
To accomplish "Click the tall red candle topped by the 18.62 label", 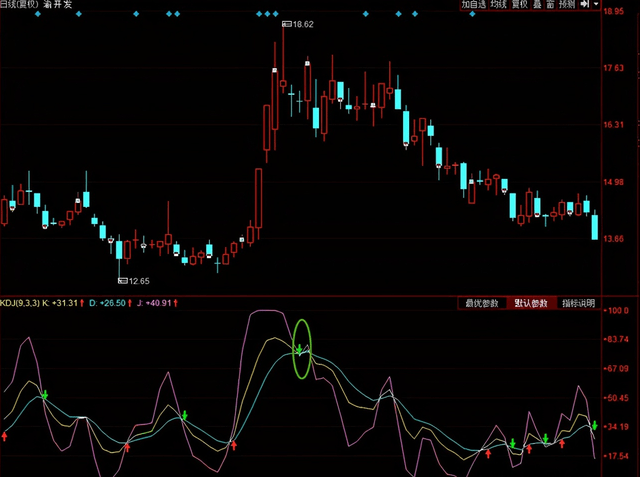I will click(x=283, y=59).
